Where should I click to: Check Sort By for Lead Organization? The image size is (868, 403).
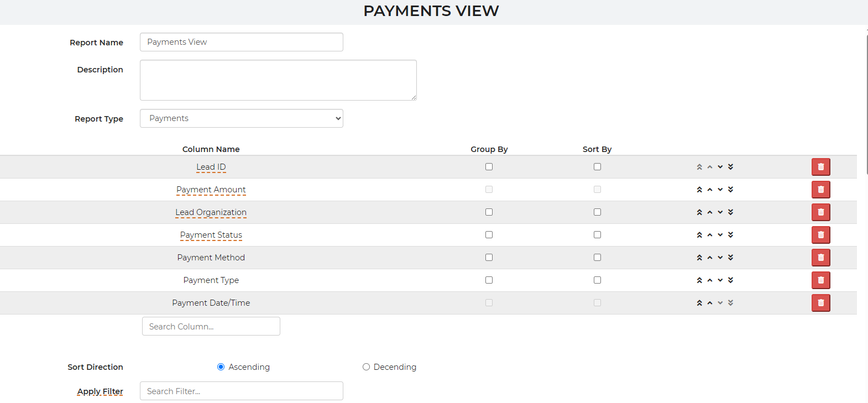[597, 212]
